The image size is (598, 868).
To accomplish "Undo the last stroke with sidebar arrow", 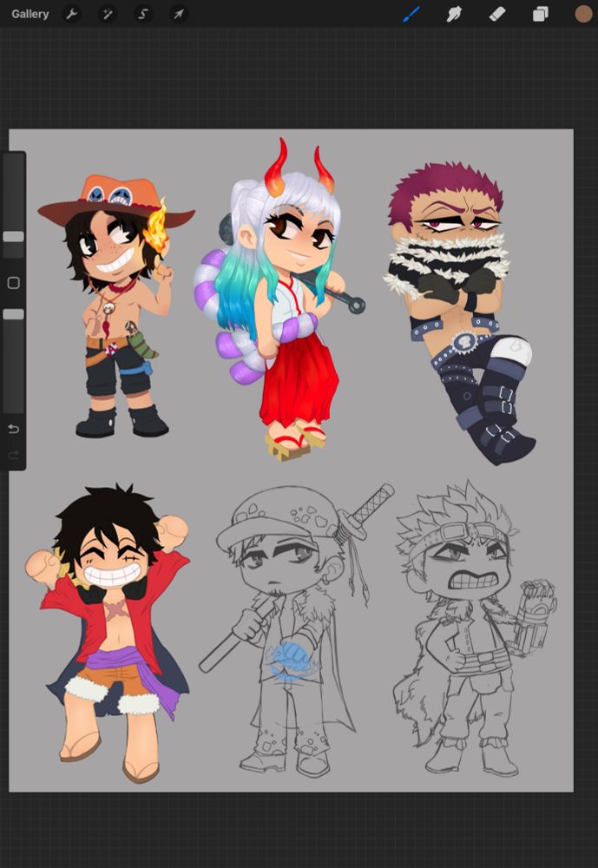I will [x=13, y=429].
